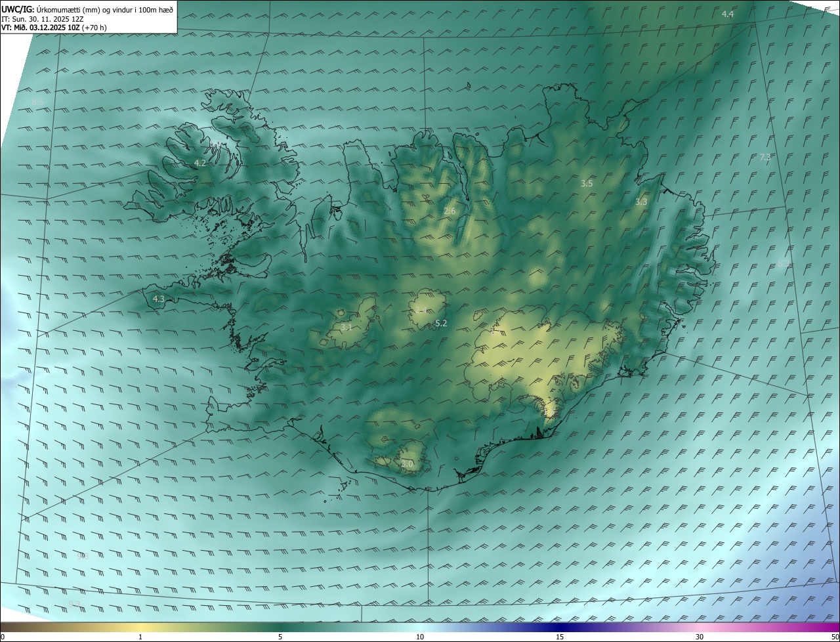Click the 4.4 value label on the map

click(728, 14)
